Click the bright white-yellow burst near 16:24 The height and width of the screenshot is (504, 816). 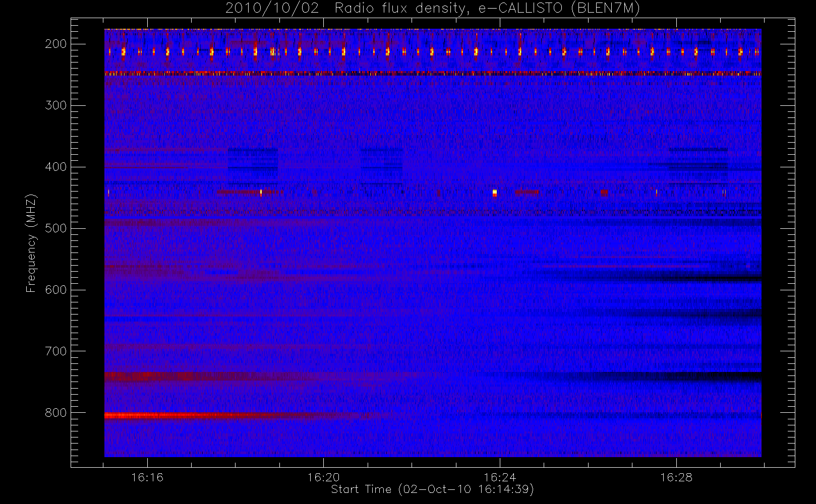click(495, 193)
